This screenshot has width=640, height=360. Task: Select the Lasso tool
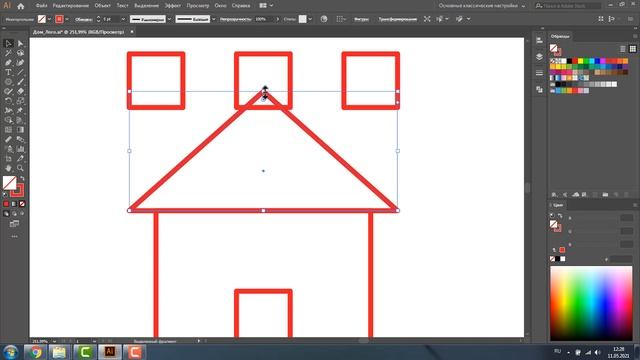click(x=20, y=53)
